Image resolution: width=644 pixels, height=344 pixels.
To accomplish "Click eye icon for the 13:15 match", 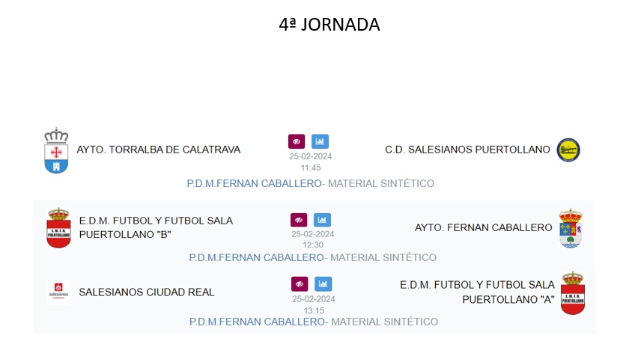I will [300, 284].
